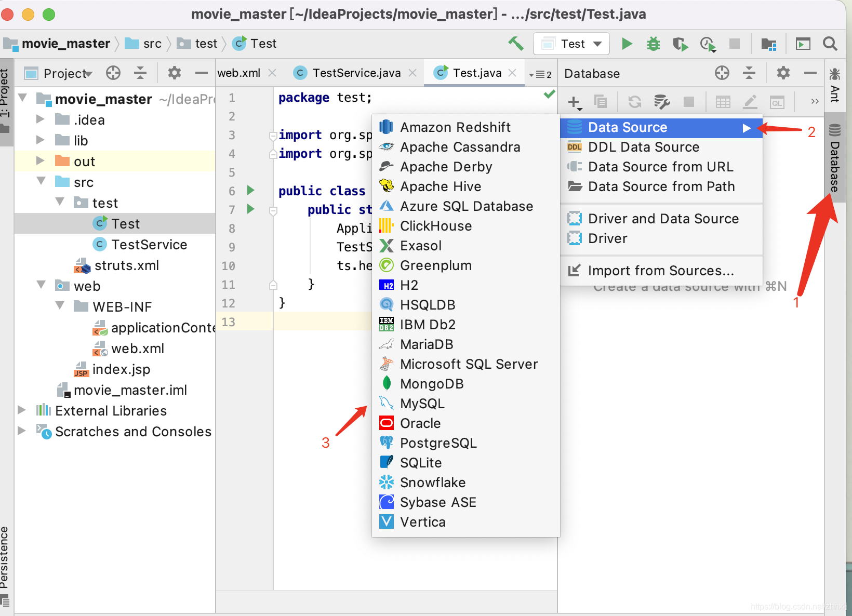Show hidden editor tabs list

[540, 74]
